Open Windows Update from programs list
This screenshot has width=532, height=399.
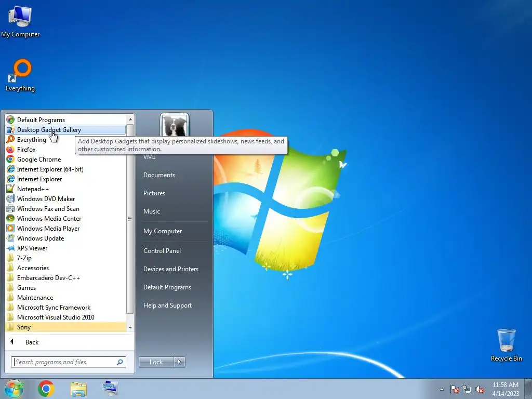pos(65,238)
